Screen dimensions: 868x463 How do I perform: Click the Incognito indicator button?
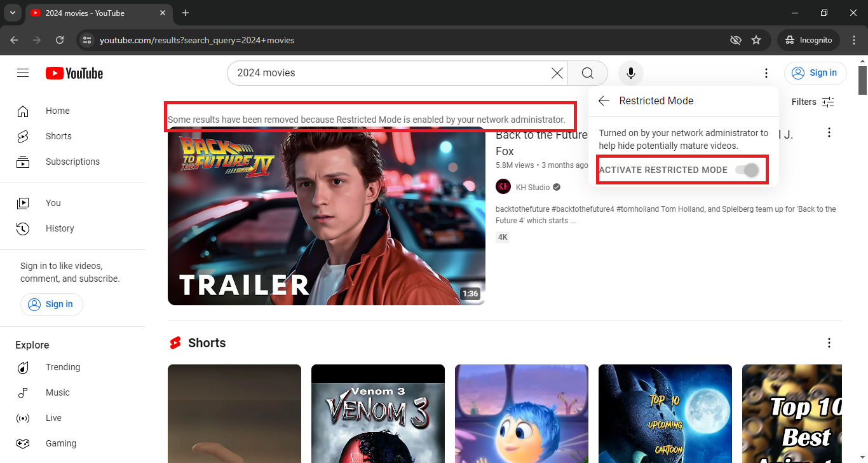808,40
